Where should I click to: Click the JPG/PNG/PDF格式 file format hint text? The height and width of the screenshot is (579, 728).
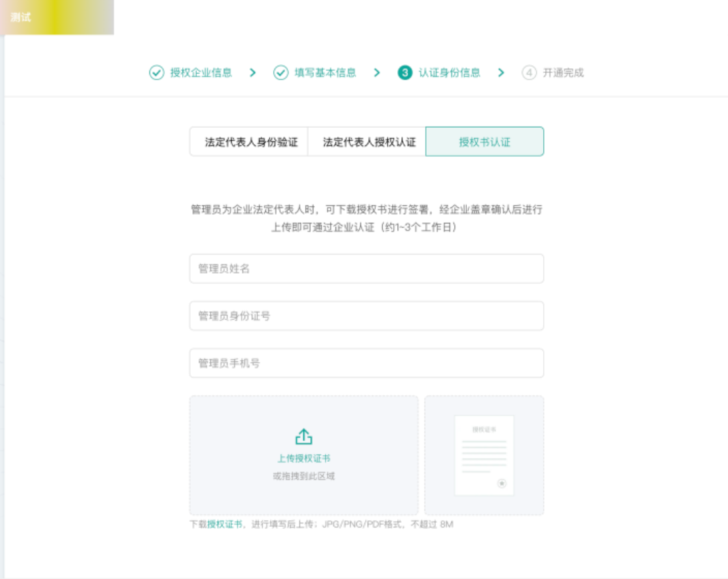pyautogui.click(x=362, y=524)
